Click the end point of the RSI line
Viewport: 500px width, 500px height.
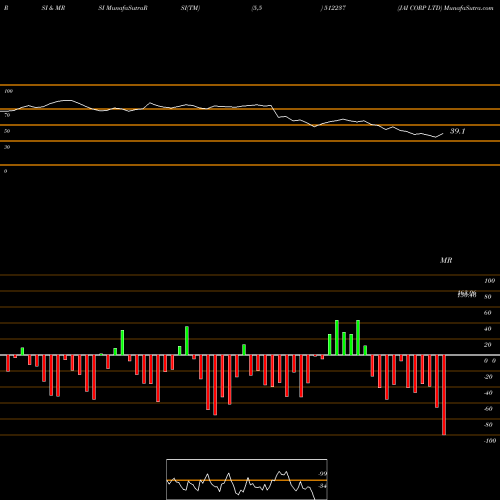click(443, 134)
